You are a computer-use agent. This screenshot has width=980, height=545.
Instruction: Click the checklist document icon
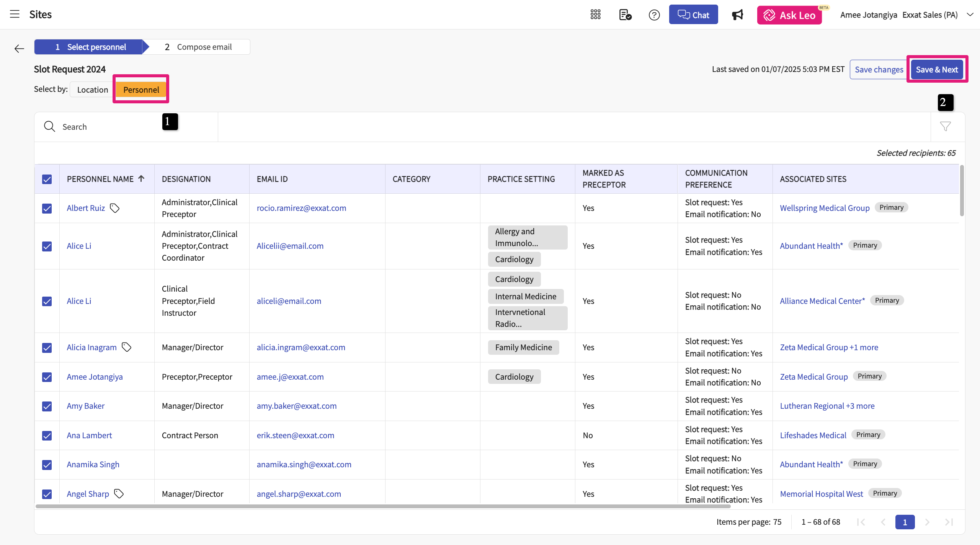pos(625,15)
